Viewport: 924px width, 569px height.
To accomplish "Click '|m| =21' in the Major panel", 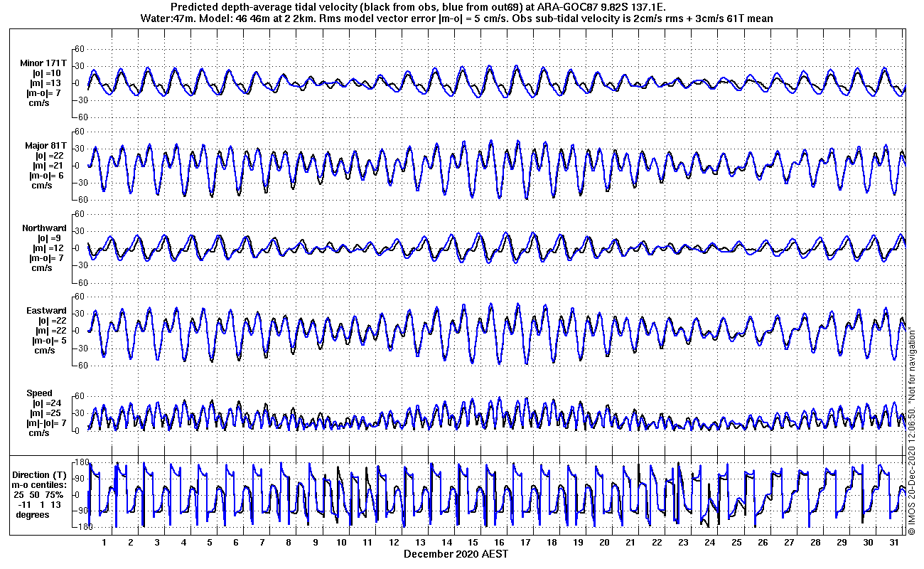I will click(46, 166).
